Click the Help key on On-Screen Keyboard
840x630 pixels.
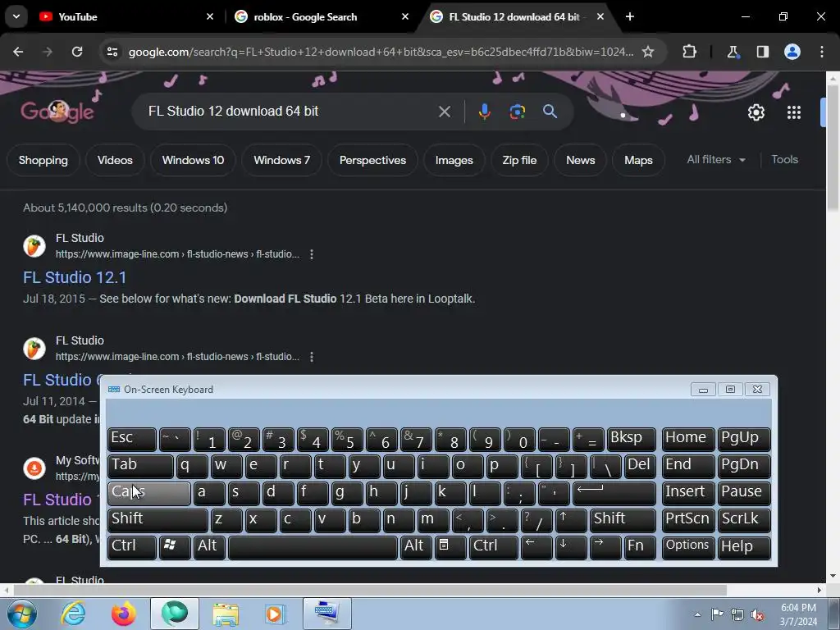click(744, 547)
